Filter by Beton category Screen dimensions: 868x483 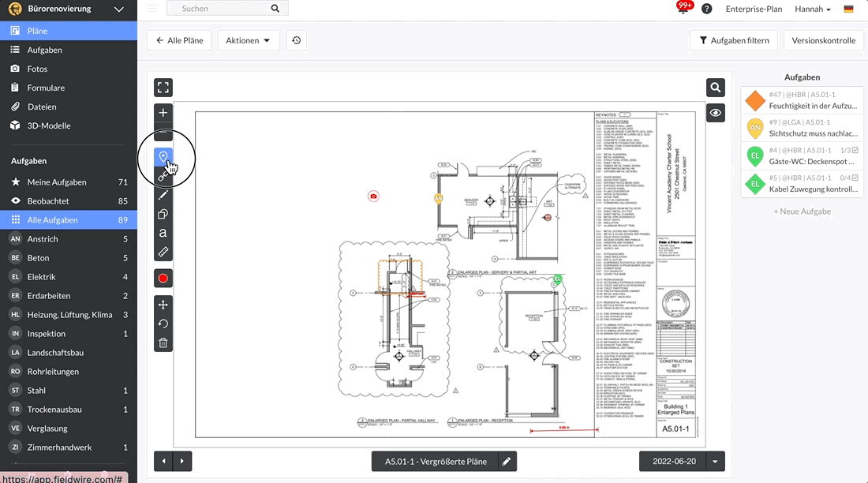(x=69, y=257)
